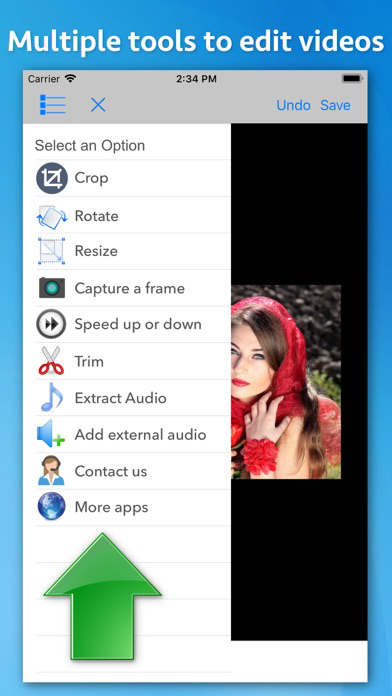Image resolution: width=392 pixels, height=696 pixels.
Task: Tap the Wi-Fi status icon
Action: (71, 79)
